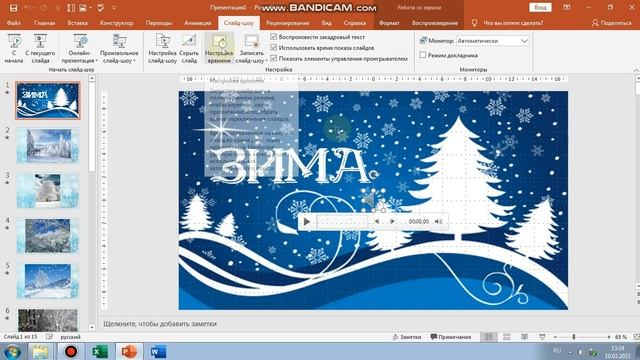
Task: Play the audio clip on the slide
Action: [x=307, y=222]
